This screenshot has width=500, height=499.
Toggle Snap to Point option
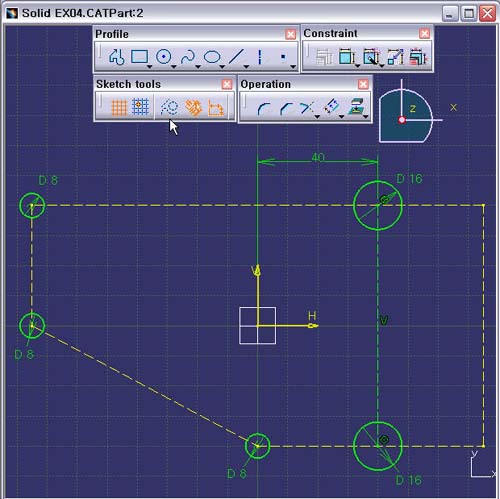140,107
